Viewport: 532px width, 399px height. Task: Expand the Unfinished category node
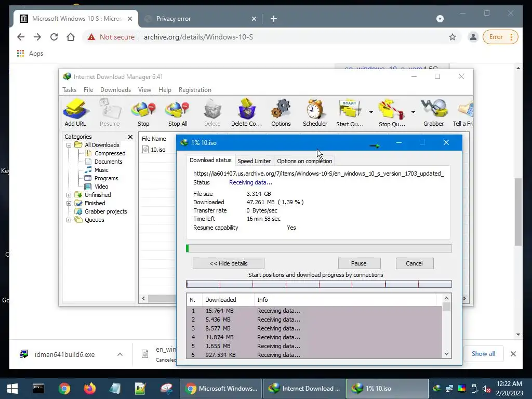69,195
